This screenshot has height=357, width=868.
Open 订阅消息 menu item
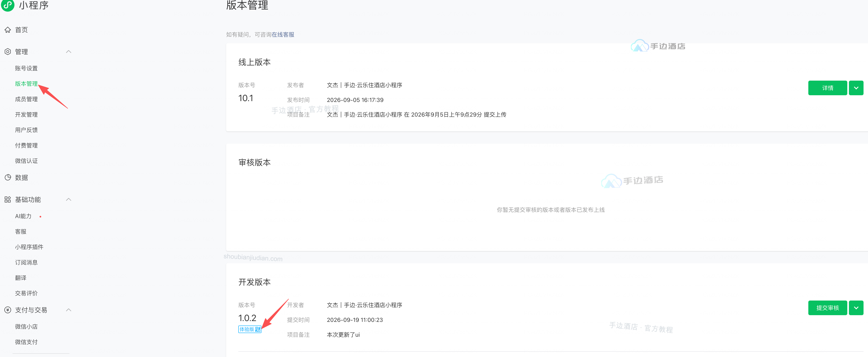tap(26, 263)
